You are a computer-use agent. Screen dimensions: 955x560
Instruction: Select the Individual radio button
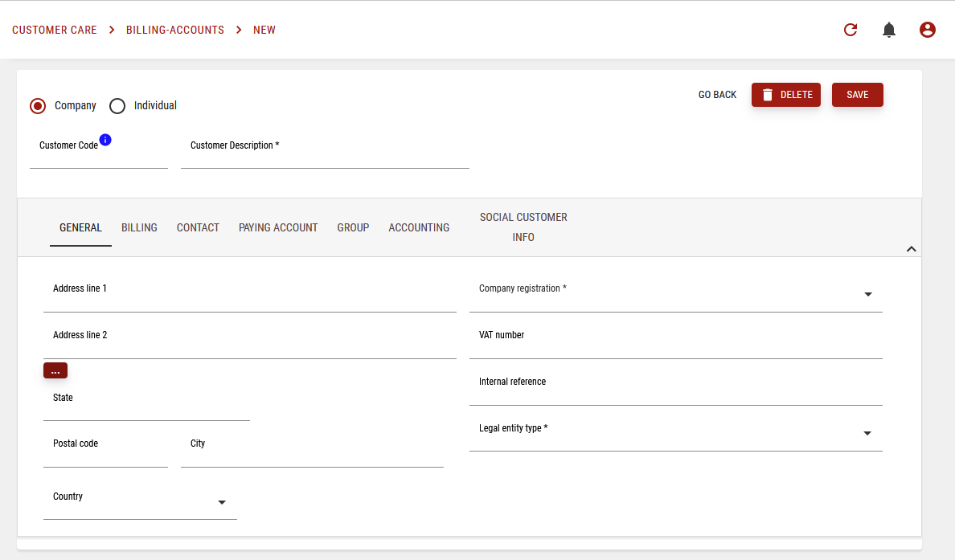pos(117,106)
